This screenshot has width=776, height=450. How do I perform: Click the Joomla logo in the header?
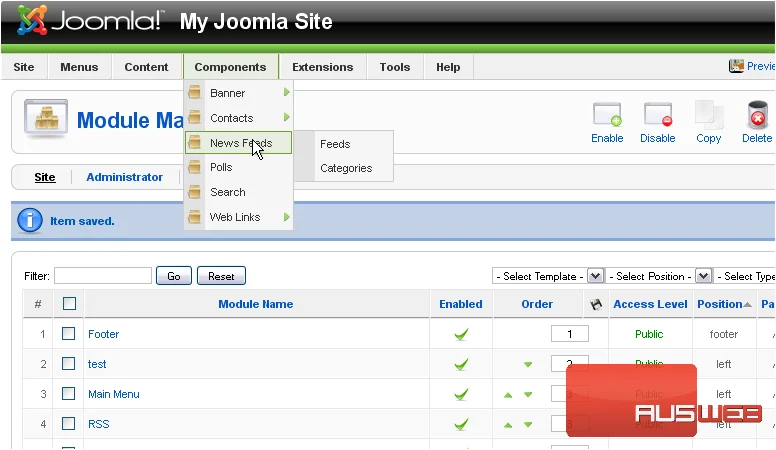tap(89, 21)
